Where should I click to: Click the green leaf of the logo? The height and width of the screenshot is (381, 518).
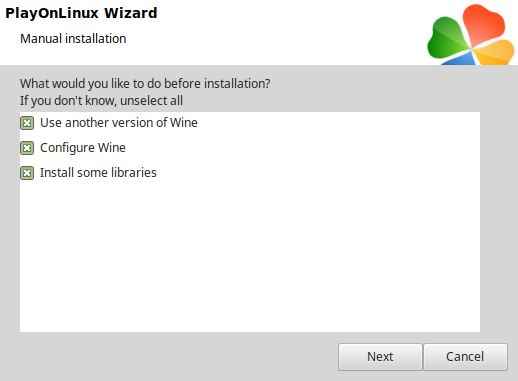[447, 39]
